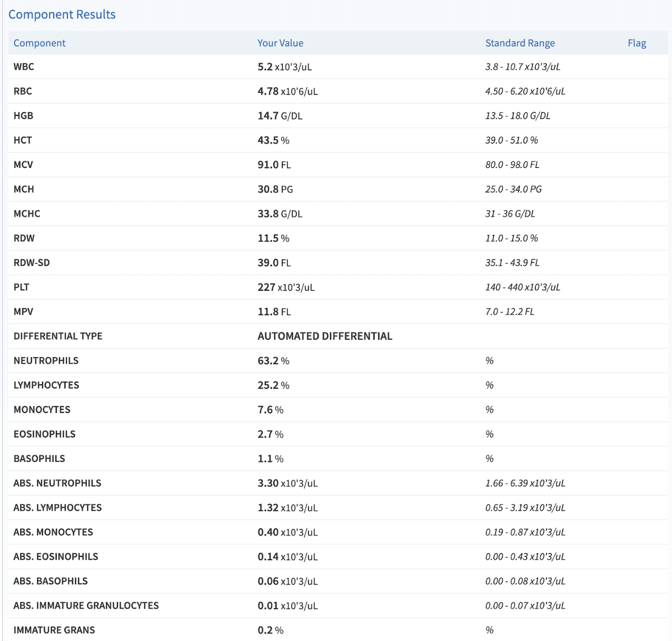672x641 pixels.
Task: Click the range 0.65 - 3.19 x10'3/uL
Action: coord(525,507)
